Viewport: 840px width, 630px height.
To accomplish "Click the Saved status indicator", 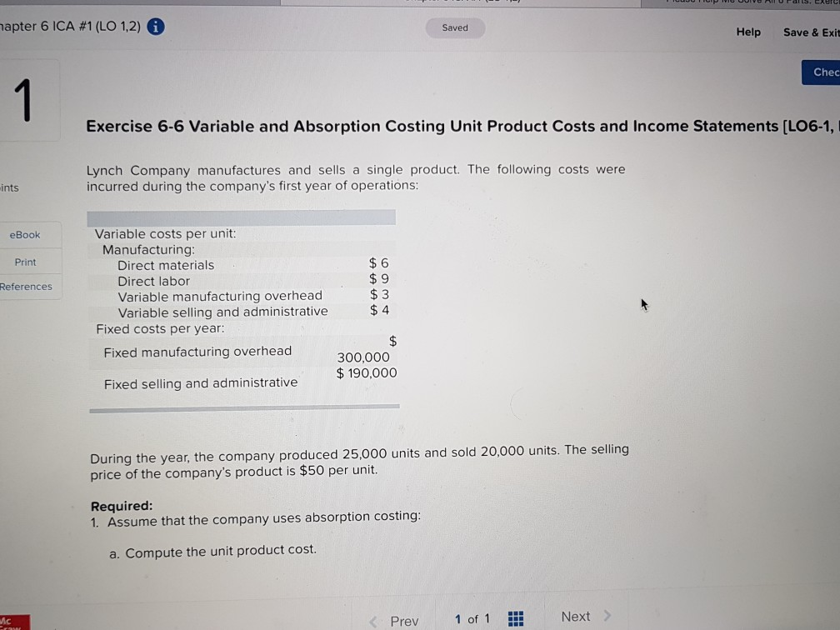I will pos(455,27).
